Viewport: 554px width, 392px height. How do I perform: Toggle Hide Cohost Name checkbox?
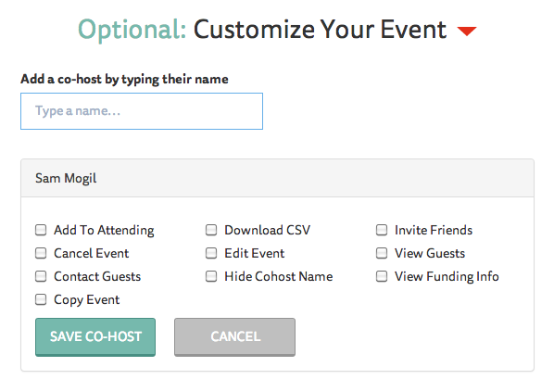[211, 276]
